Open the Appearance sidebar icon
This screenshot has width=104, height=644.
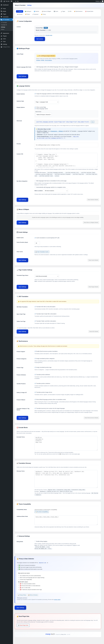click(2, 33)
